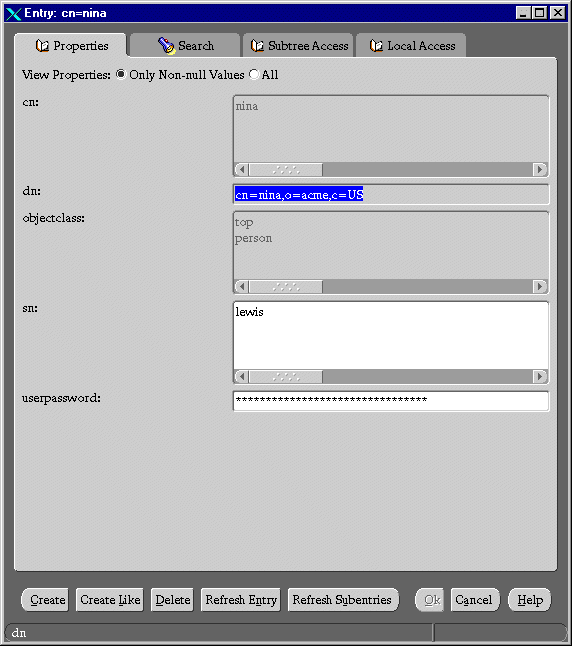Click the userpassword field
572x646 pixels.
[x=391, y=400]
